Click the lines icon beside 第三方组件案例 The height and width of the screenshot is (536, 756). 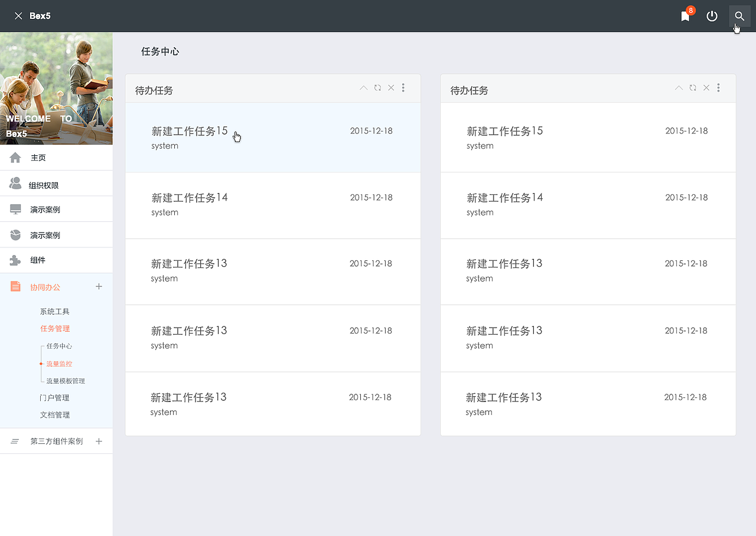(15, 441)
